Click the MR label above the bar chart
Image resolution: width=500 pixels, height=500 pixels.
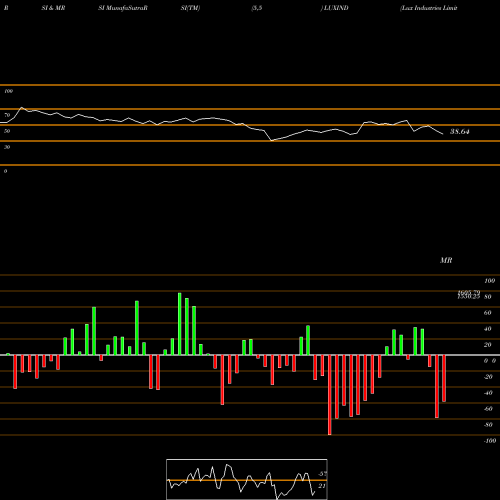coord(446,260)
